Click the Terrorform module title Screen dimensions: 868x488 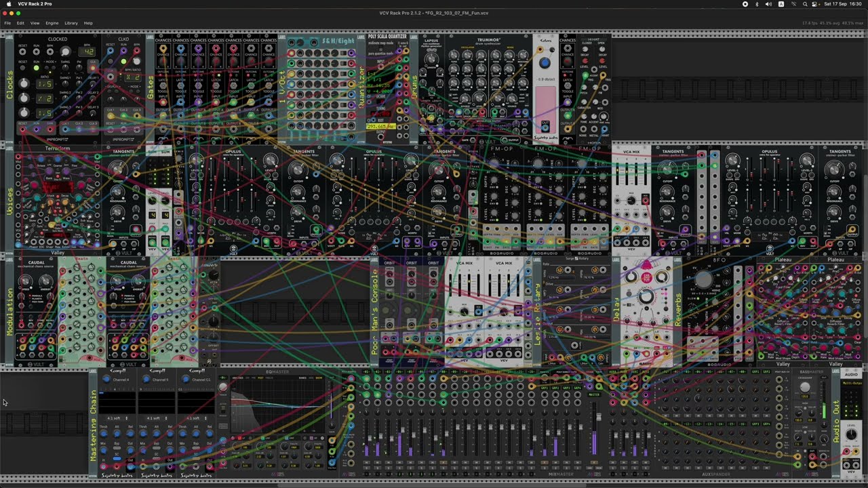tap(58, 148)
